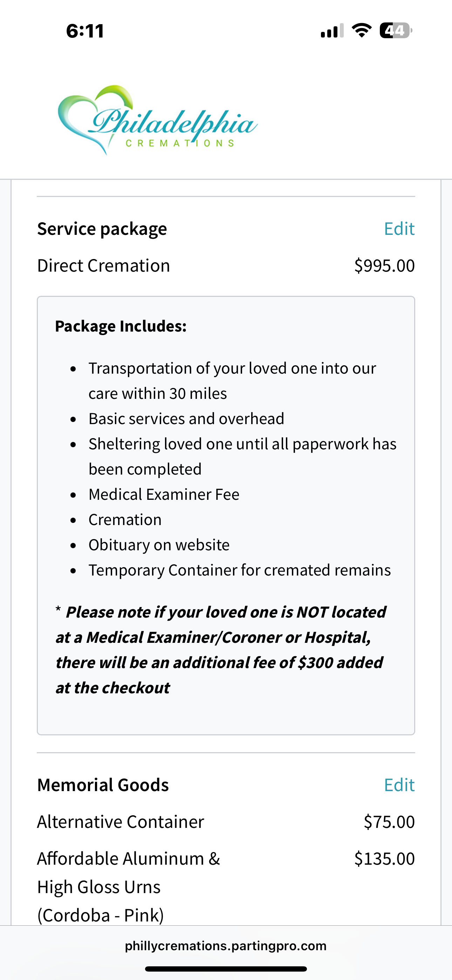
Task: Tap the 6:11 clock in status bar
Action: (85, 31)
